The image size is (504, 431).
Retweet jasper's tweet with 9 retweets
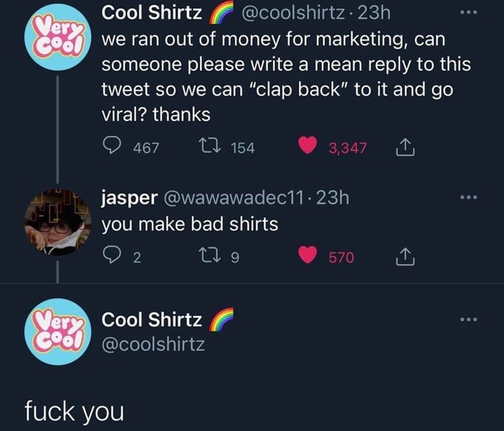209,255
